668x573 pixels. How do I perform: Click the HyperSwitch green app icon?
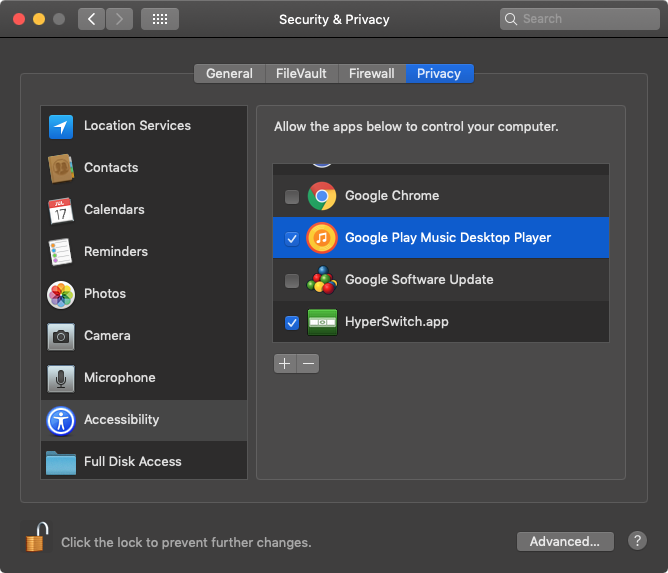[x=322, y=322]
